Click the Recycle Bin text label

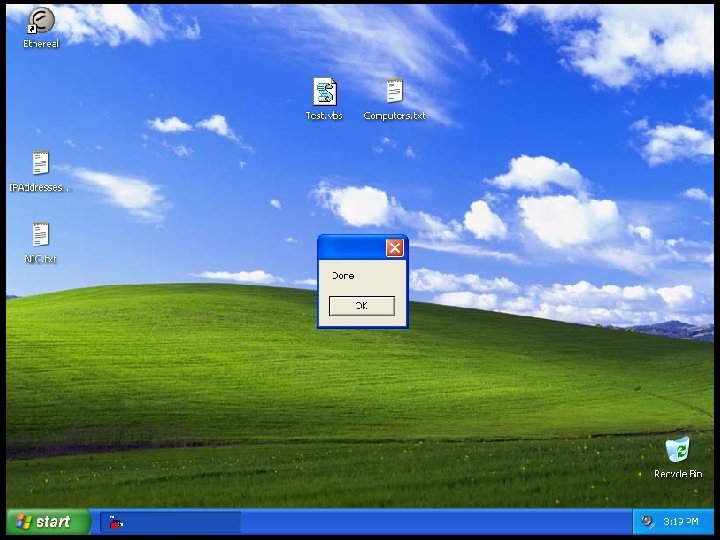678,473
